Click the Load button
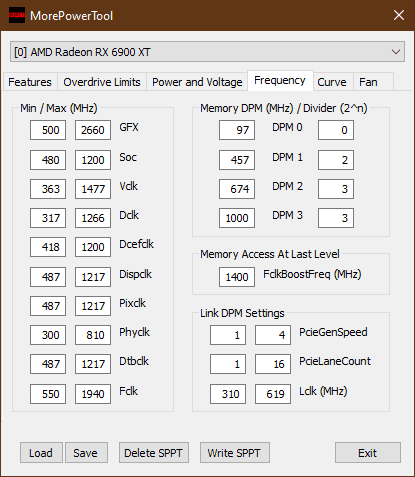 [41, 453]
